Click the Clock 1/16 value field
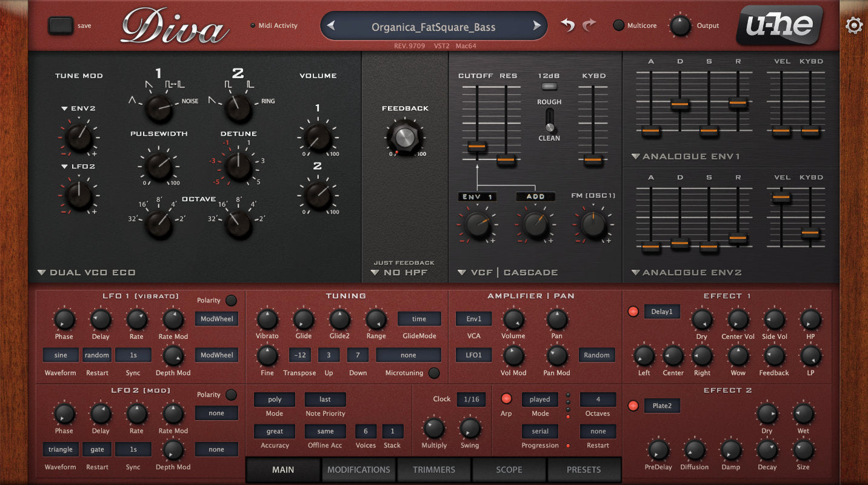Image resolution: width=868 pixels, height=485 pixels. tap(471, 399)
